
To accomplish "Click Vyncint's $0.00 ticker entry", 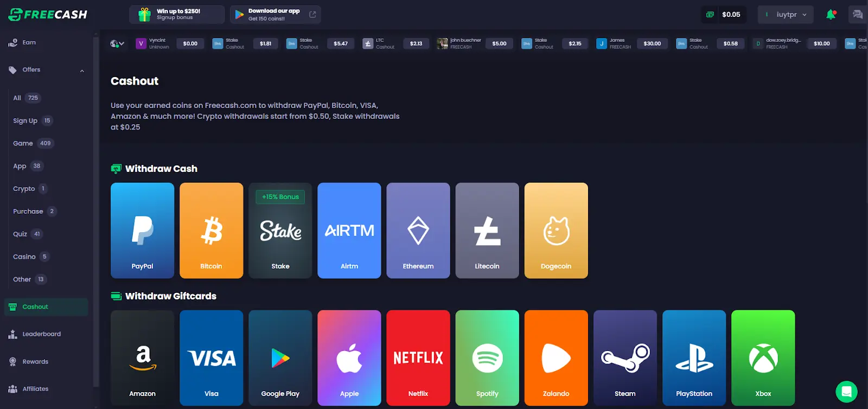I will coord(170,43).
